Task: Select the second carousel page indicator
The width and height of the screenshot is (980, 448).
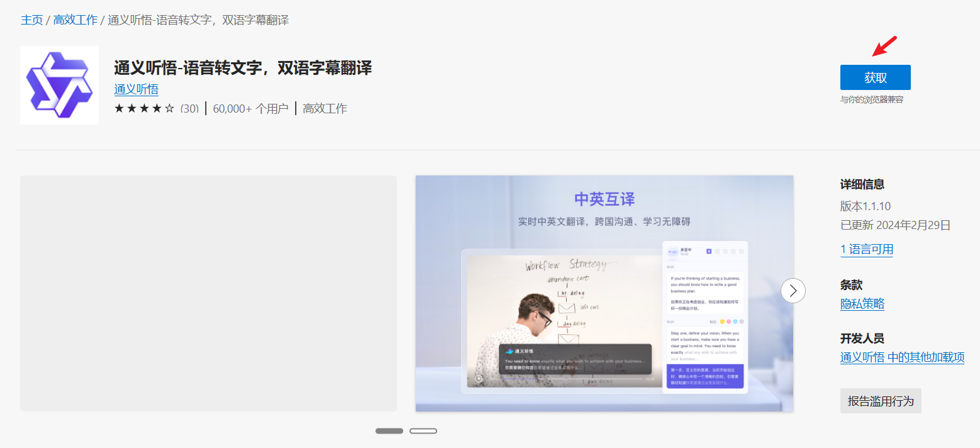Action: [x=423, y=431]
